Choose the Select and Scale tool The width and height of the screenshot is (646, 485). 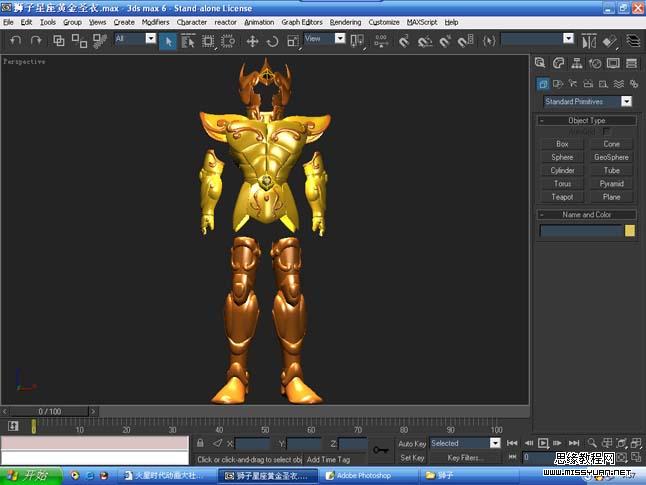click(293, 41)
